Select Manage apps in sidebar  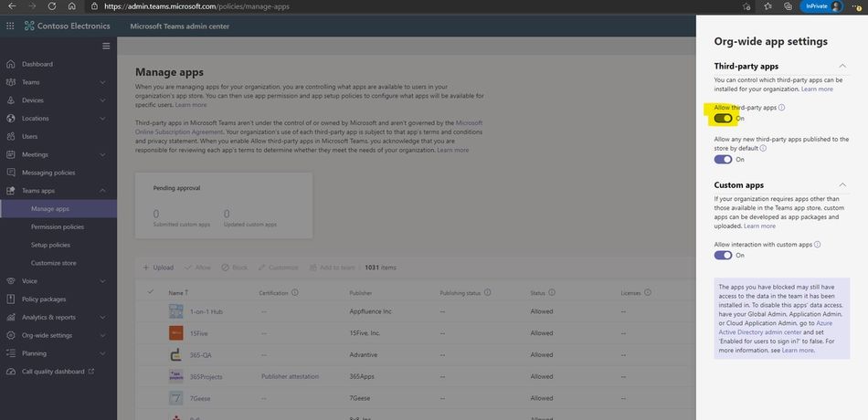tap(58, 208)
